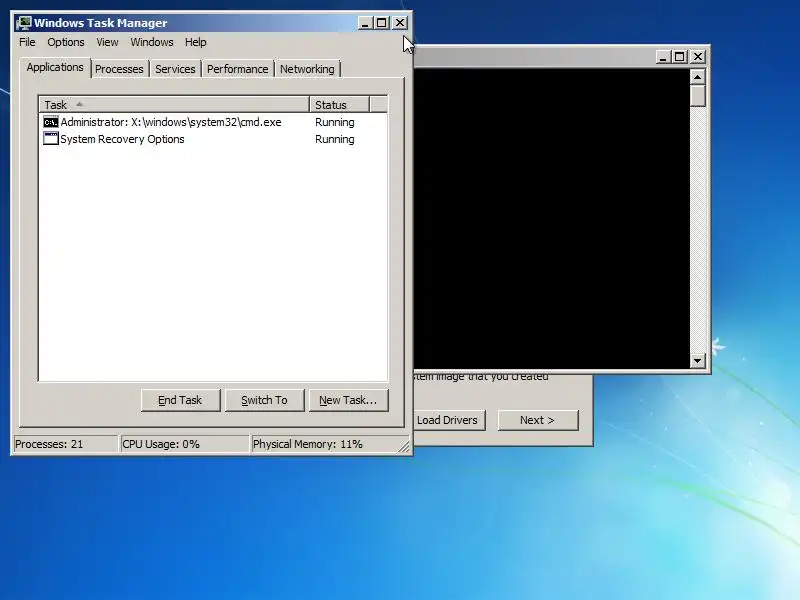Switch to the Applications tab
This screenshot has width=800, height=600.
55,67
